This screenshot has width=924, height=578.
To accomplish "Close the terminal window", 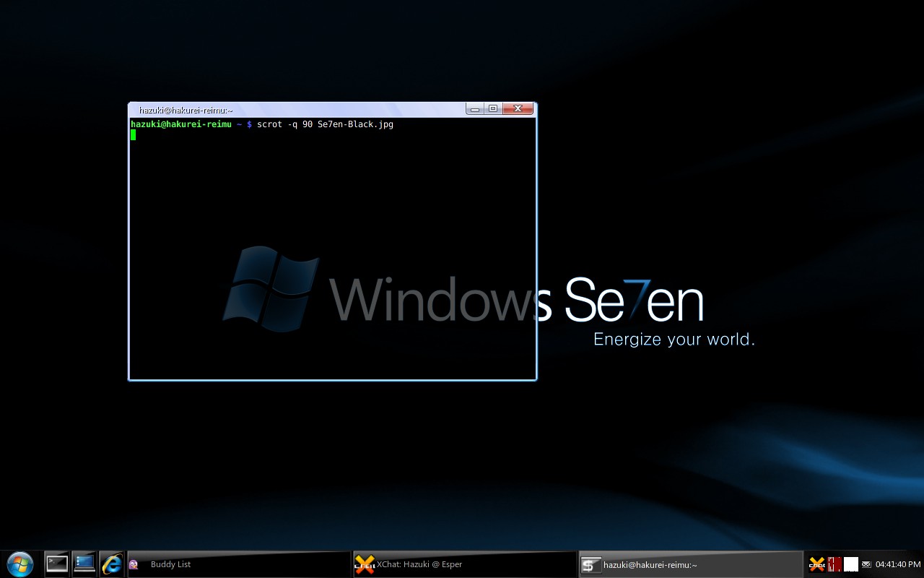I will coord(518,109).
